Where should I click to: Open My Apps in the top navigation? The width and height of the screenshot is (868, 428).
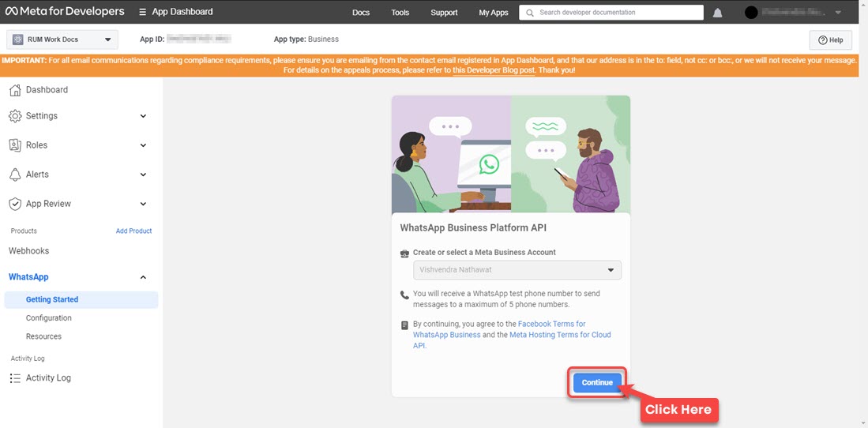coord(493,12)
